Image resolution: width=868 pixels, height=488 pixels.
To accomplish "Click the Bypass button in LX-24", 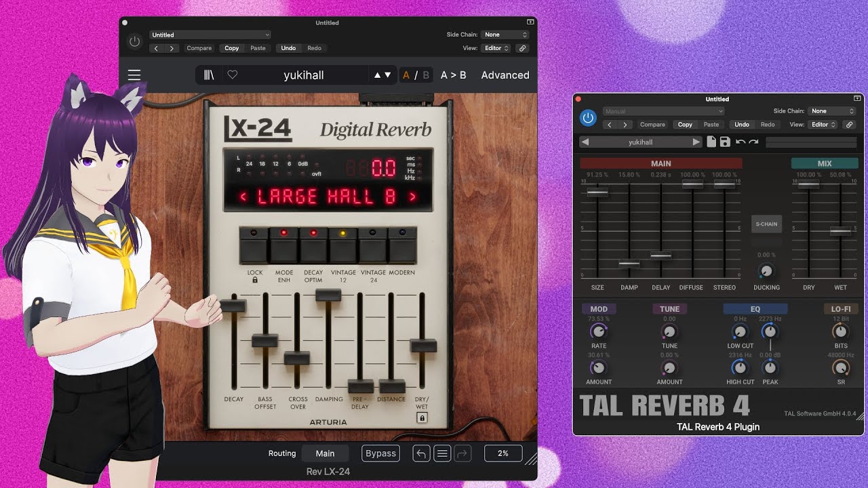I will pos(380,453).
